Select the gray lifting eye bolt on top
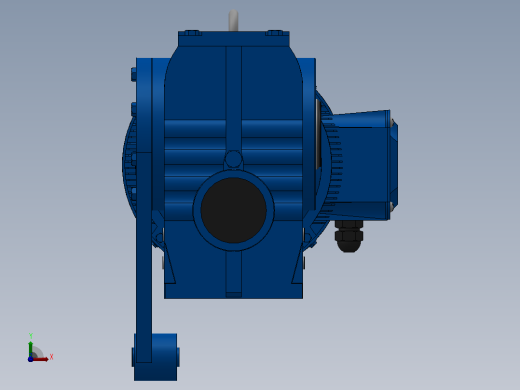Viewport: 520px width, 390px height. click(x=233, y=20)
